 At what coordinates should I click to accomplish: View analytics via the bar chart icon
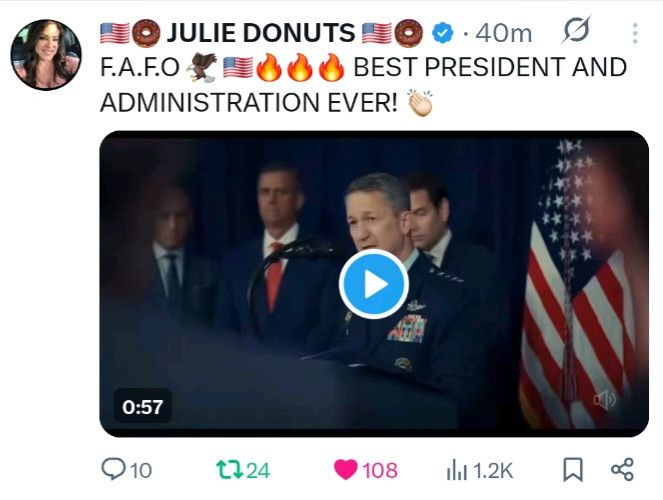tap(456, 469)
